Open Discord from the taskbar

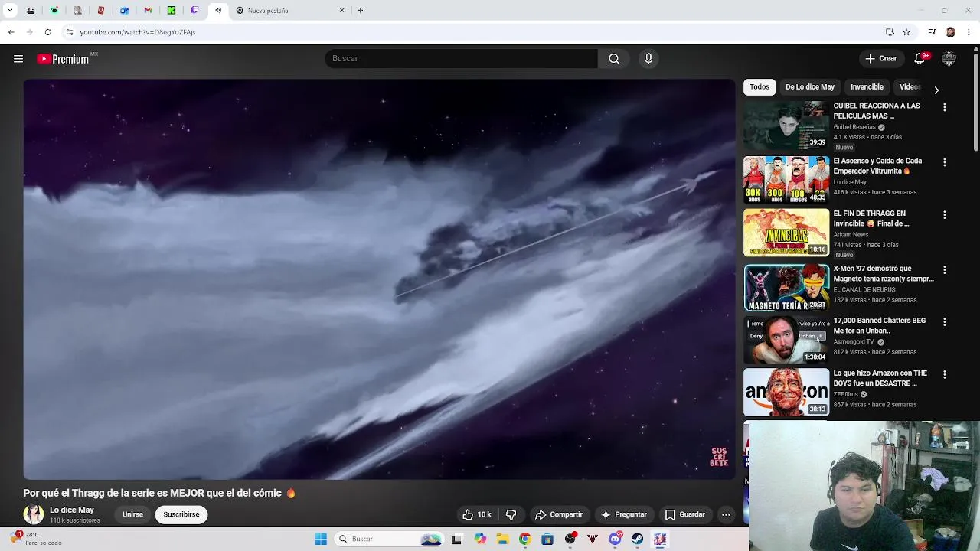[615, 539]
